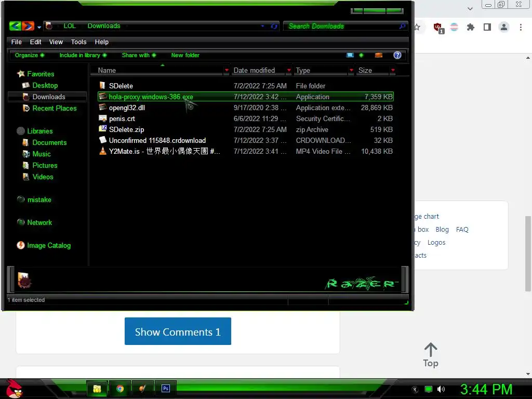Select Unconfirmed 115848.crdownload file
This screenshot has width=532, height=399.
(246, 140)
